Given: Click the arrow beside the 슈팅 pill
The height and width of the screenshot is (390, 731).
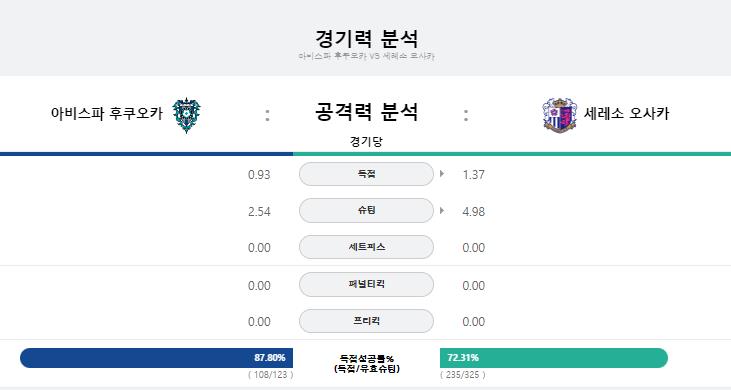Looking at the screenshot, I should tap(441, 211).
